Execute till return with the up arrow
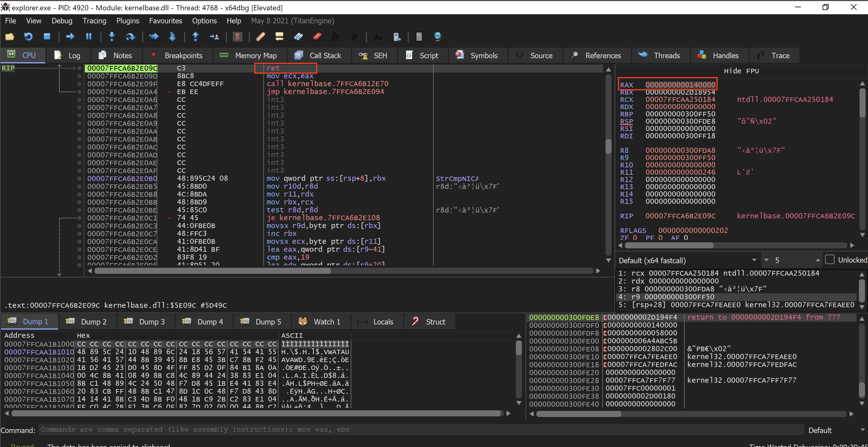868x447 pixels. pos(195,37)
